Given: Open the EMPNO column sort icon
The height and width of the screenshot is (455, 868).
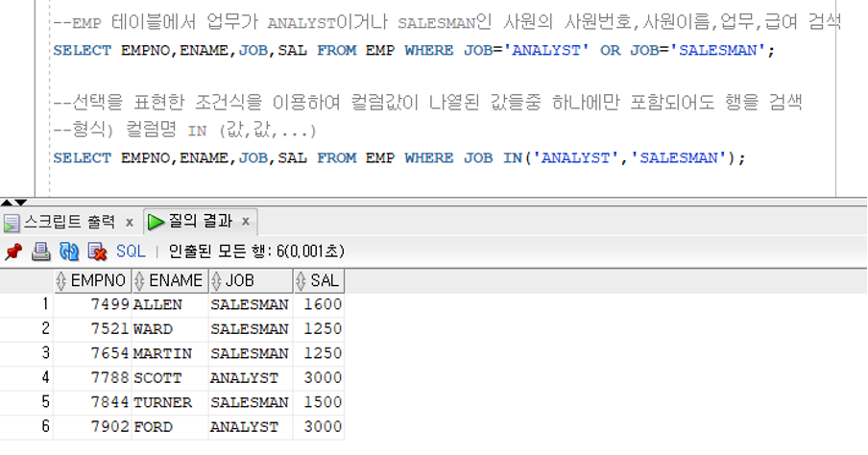Looking at the screenshot, I should [x=61, y=281].
